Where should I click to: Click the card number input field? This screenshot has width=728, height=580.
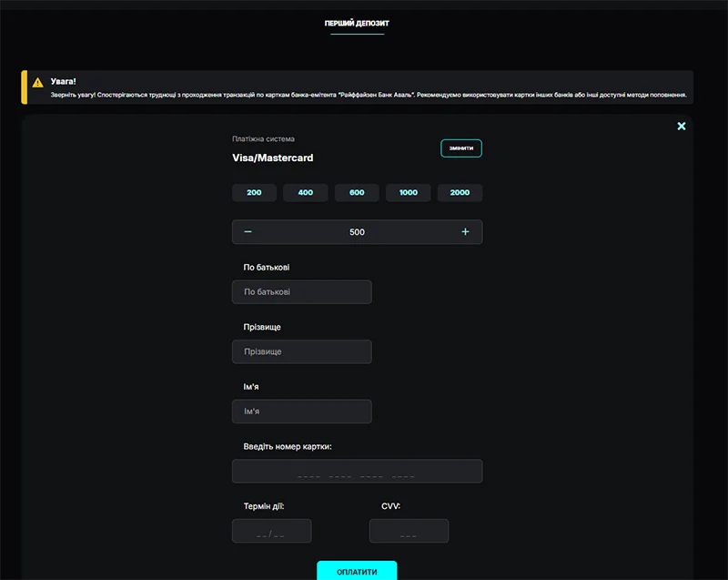pos(357,471)
